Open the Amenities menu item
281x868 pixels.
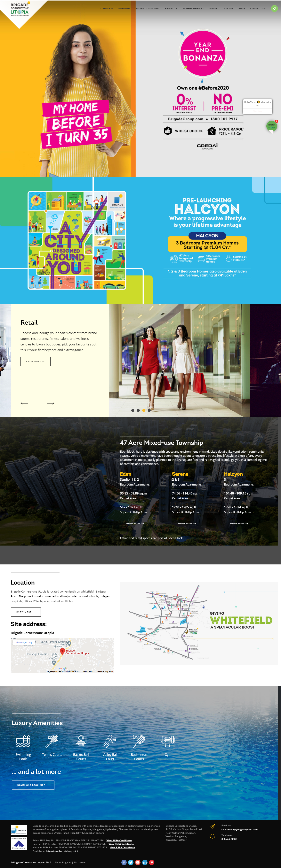pos(124,8)
